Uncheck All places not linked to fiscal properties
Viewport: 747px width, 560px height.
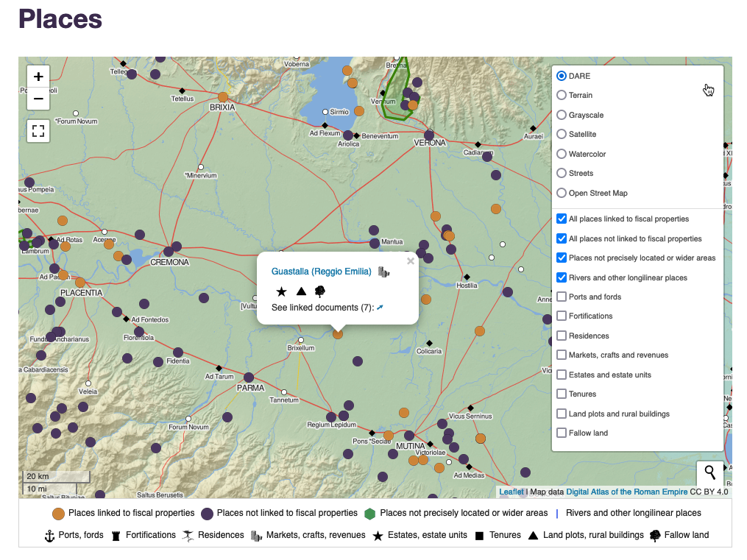(562, 238)
